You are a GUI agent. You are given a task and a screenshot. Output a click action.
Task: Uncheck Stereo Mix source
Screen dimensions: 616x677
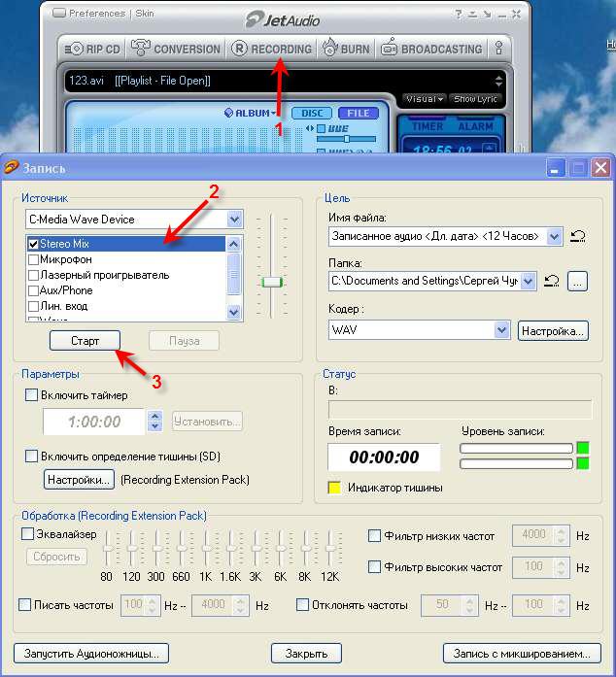pyautogui.click(x=33, y=244)
